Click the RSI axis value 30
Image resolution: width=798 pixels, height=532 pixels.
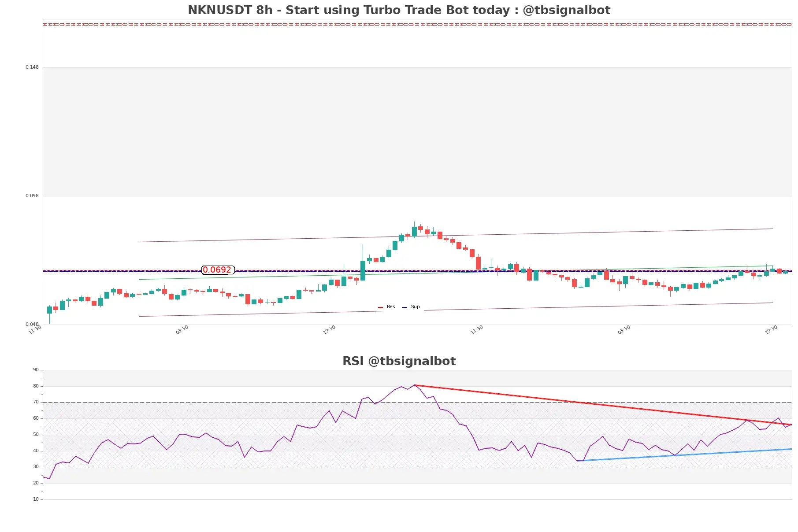tap(36, 467)
